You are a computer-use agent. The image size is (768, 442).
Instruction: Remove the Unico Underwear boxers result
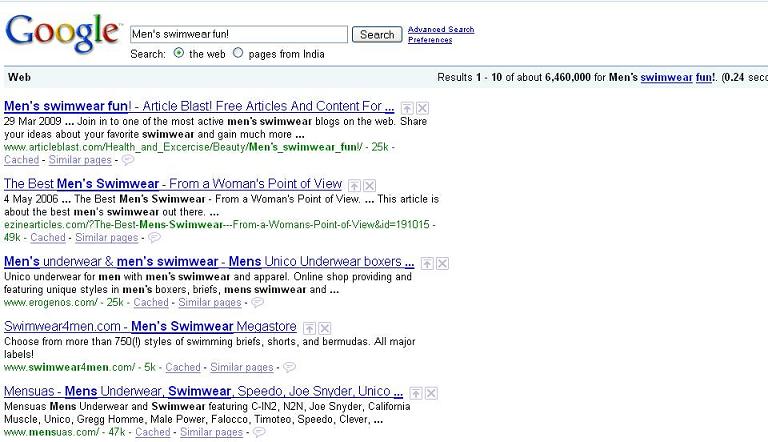pyautogui.click(x=443, y=264)
